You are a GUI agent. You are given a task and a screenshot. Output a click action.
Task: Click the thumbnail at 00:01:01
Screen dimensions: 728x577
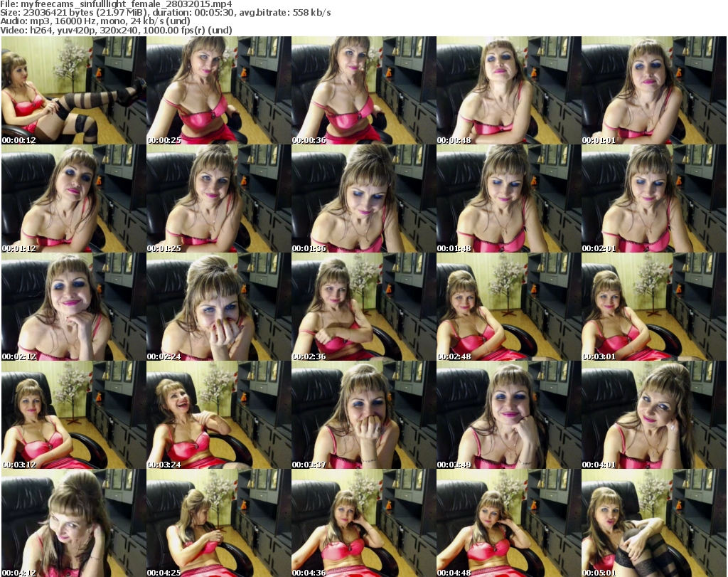click(x=654, y=90)
